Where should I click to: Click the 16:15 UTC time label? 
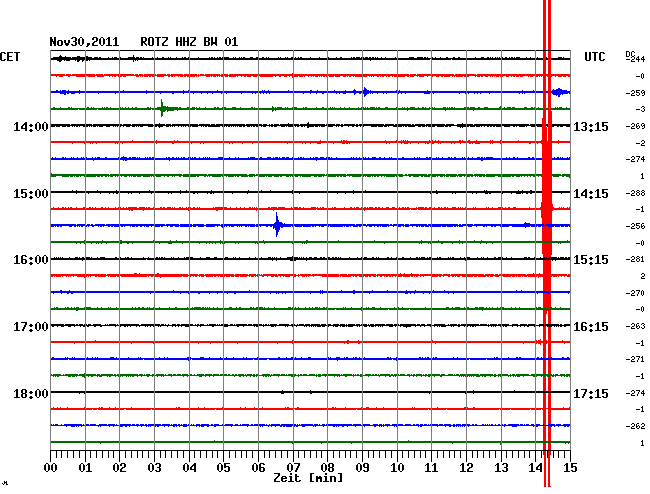pos(591,327)
